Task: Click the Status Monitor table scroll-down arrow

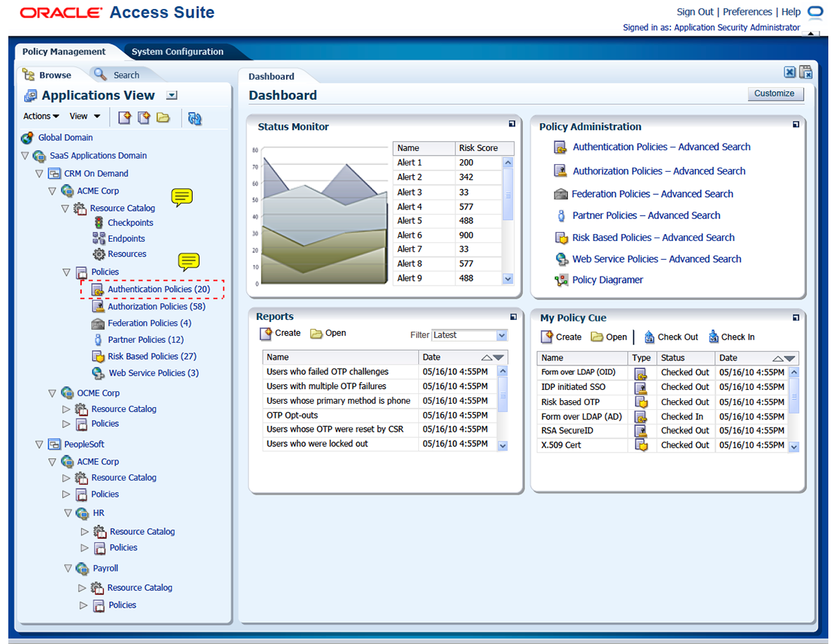Action: click(508, 279)
